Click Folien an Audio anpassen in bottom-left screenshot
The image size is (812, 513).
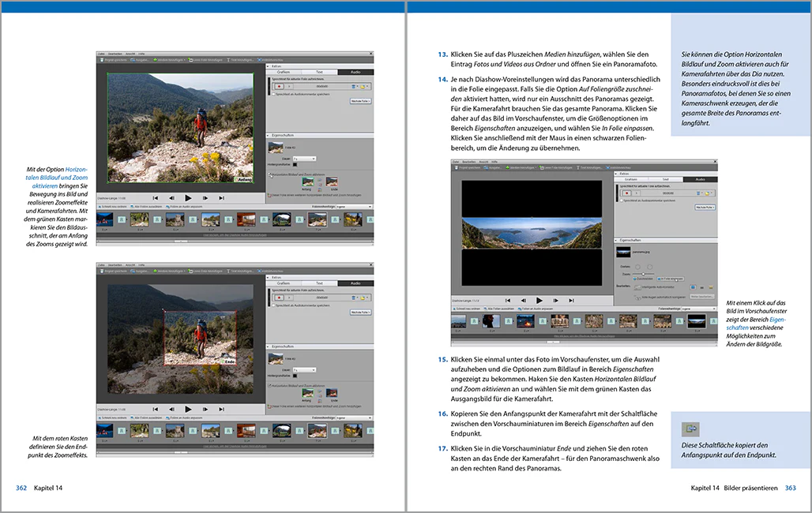[184, 418]
